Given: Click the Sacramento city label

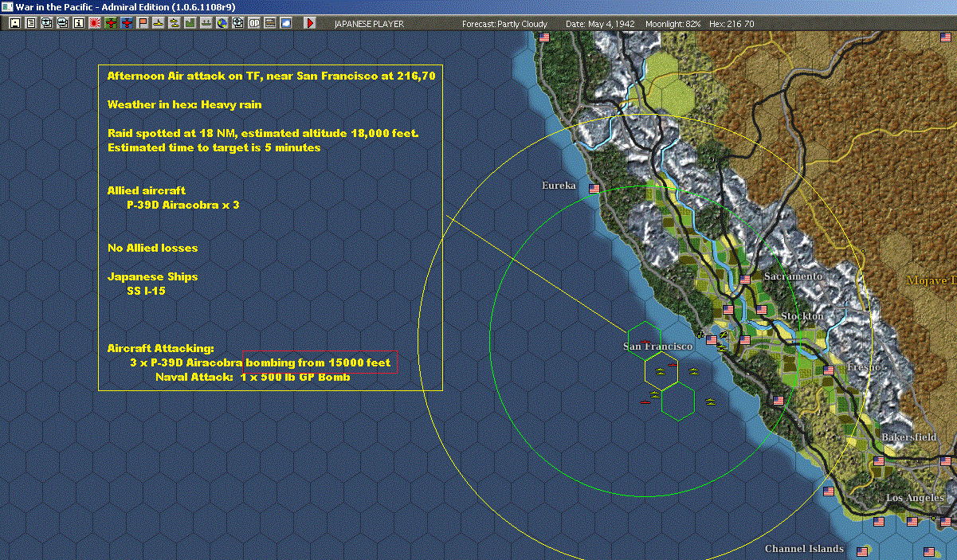Looking at the screenshot, I should click(x=793, y=276).
